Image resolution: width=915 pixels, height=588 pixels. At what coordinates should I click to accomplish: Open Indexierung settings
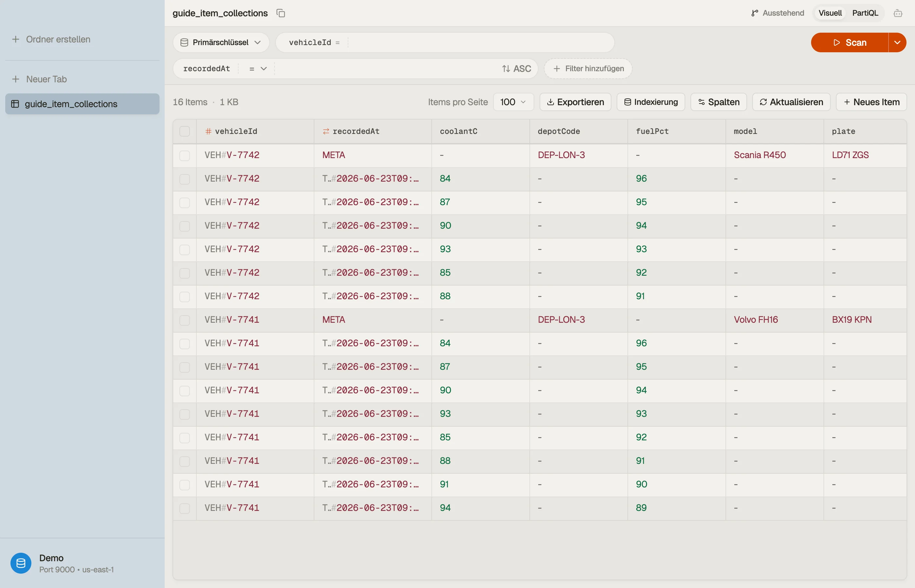click(651, 102)
